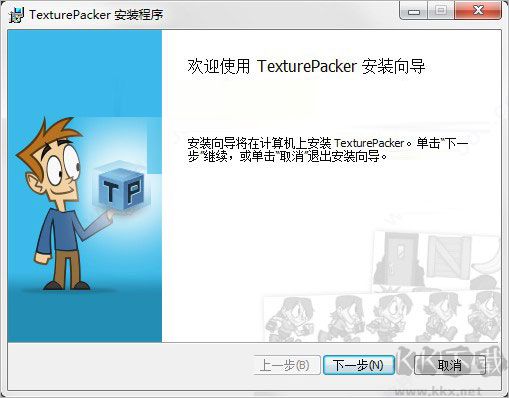Click the installer icon in title bar

click(16, 15)
